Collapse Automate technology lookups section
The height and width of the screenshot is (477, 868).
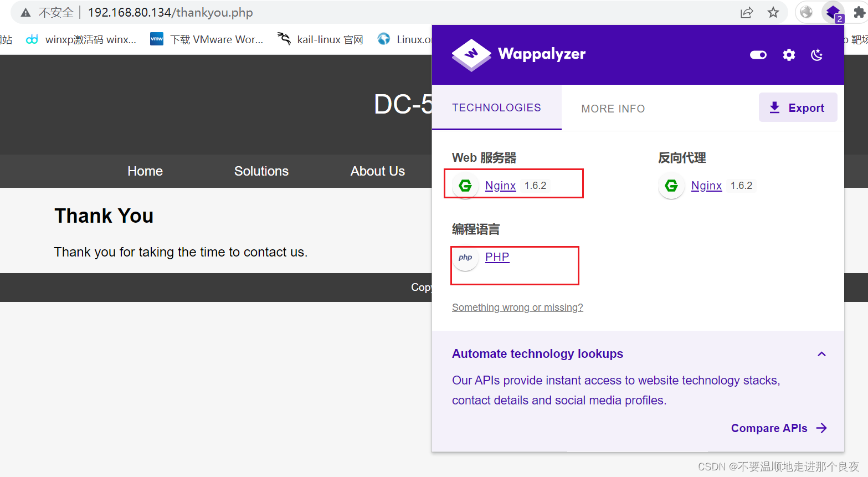821,354
